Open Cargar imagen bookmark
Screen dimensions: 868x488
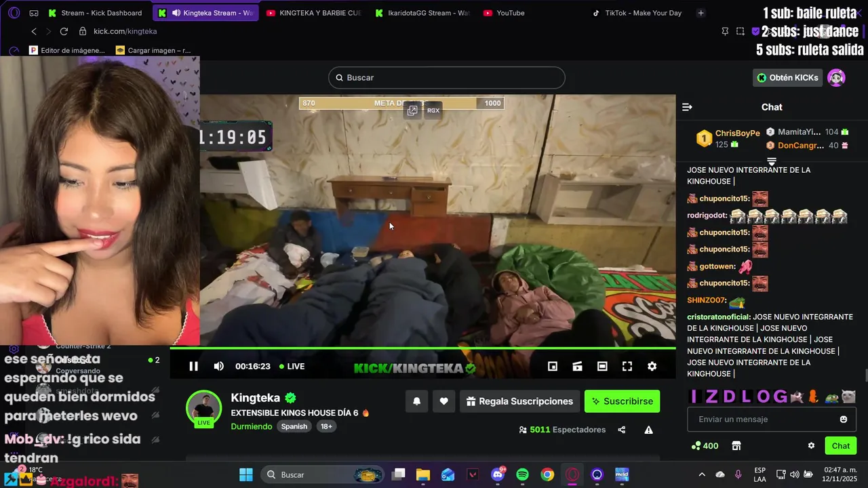(153, 50)
